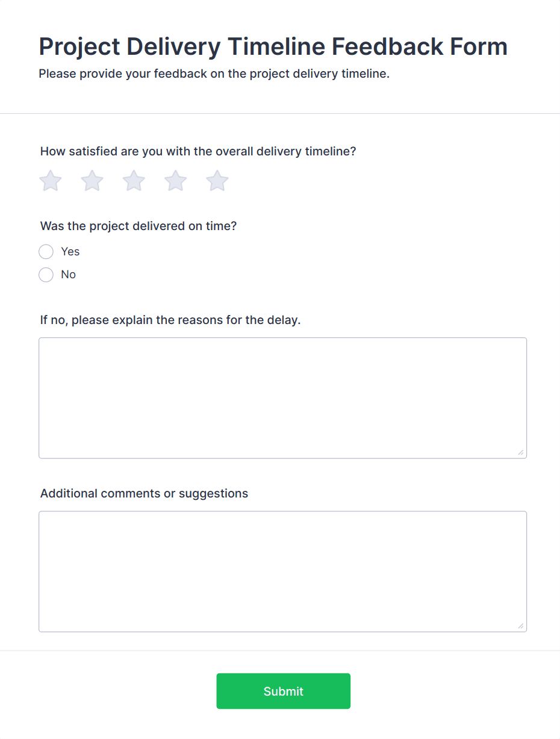560x739 pixels.
Task: Click the feedback instruction subtitle text
Action: point(214,73)
